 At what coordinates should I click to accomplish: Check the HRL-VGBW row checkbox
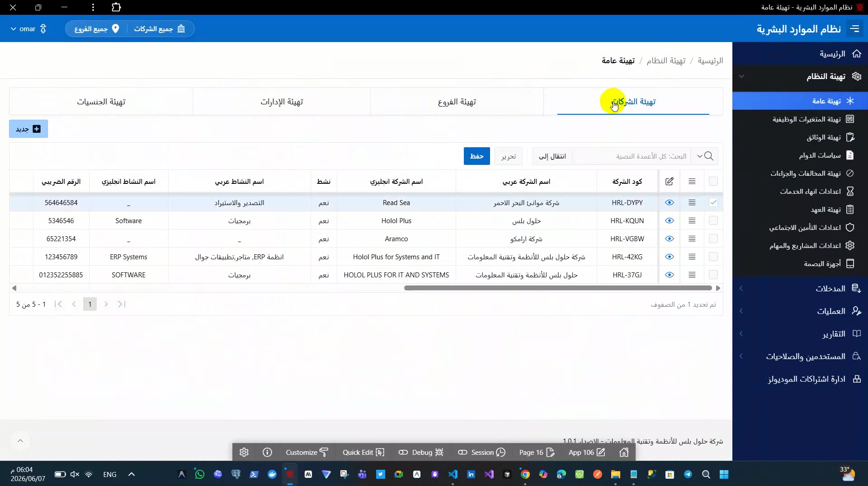click(x=713, y=239)
